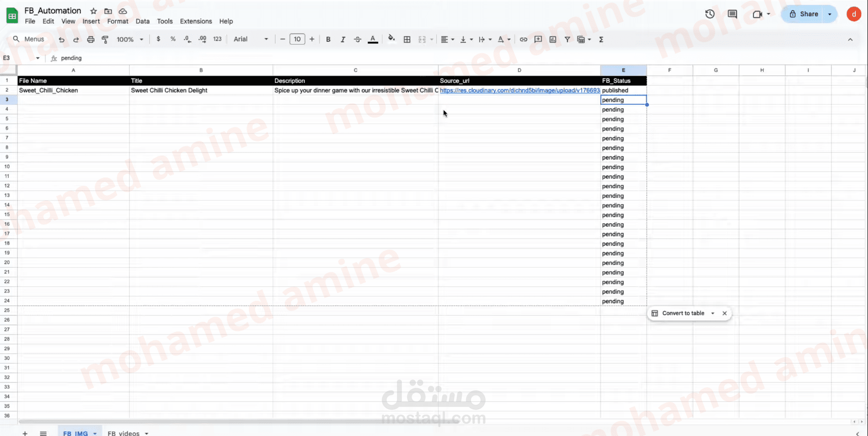Insert a chart
The height and width of the screenshot is (436, 868).
[x=553, y=40]
